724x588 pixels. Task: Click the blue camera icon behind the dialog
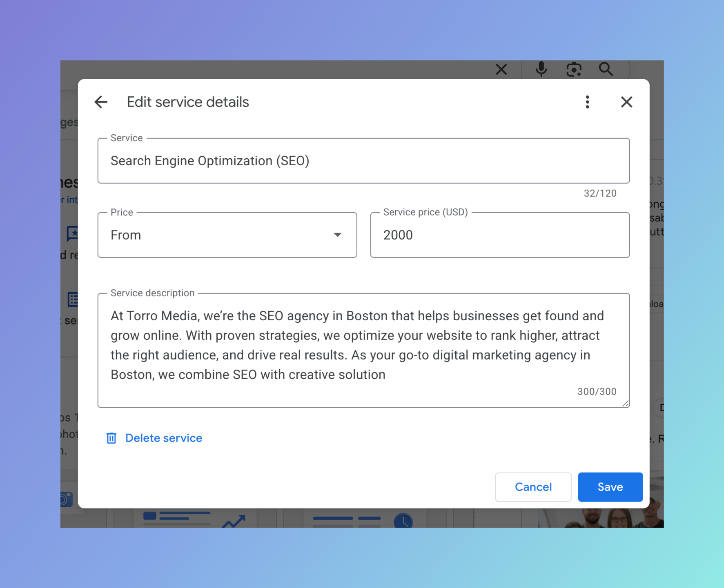66,499
